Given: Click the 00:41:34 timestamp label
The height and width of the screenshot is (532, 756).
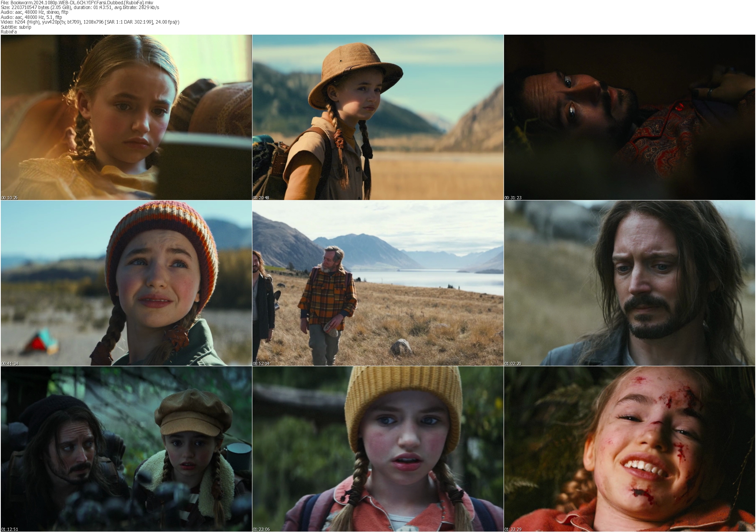Looking at the screenshot, I should pyautogui.click(x=9, y=363).
